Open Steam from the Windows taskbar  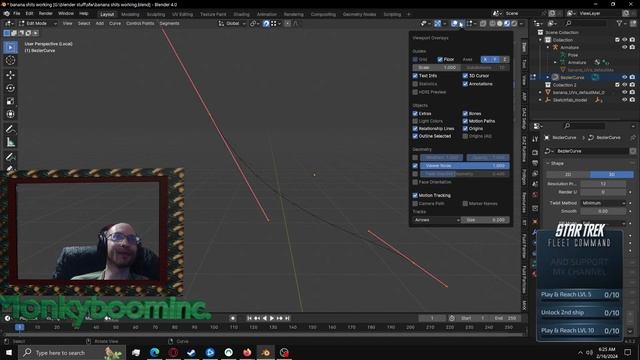pos(191,352)
